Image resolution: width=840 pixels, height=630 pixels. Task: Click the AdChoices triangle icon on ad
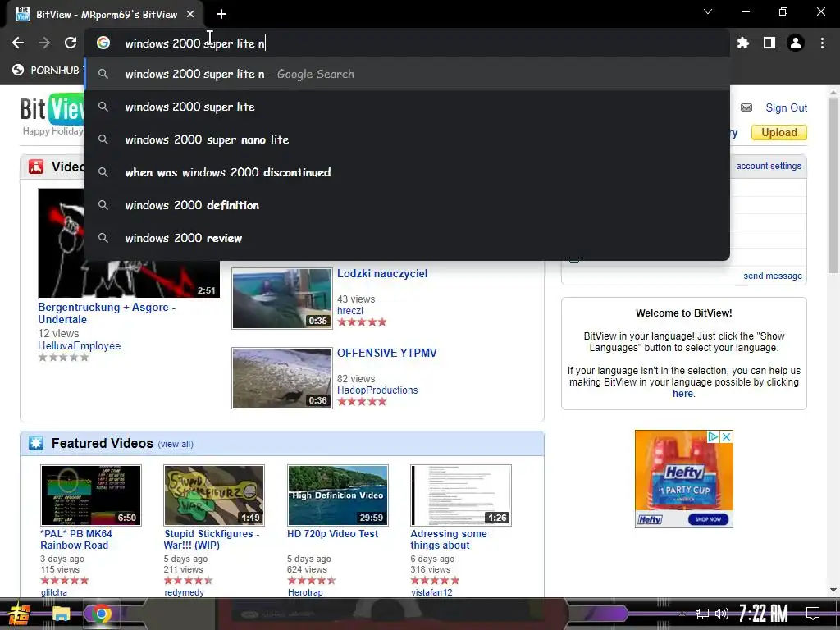click(714, 436)
